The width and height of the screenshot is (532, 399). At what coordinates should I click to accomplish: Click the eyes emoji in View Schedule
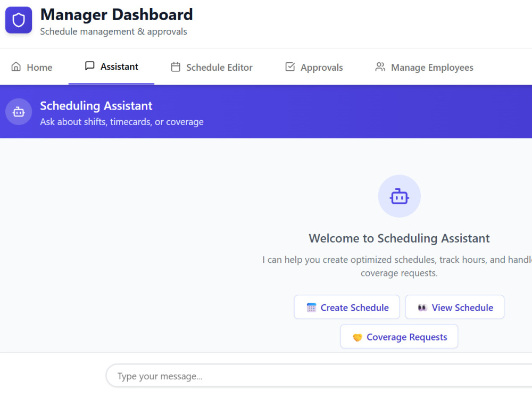point(422,307)
